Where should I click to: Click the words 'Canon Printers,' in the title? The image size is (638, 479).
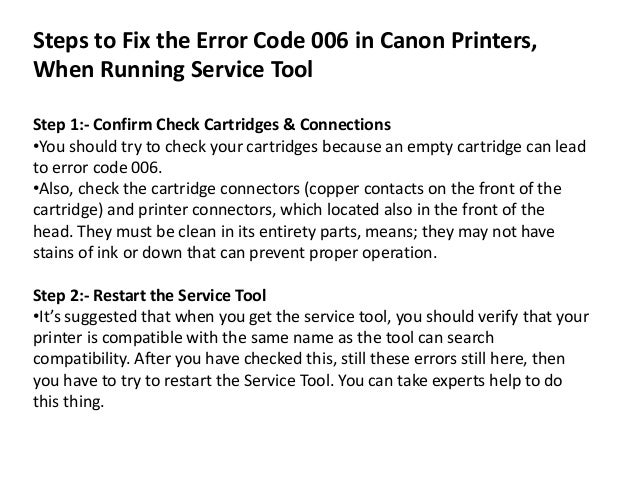pos(458,41)
